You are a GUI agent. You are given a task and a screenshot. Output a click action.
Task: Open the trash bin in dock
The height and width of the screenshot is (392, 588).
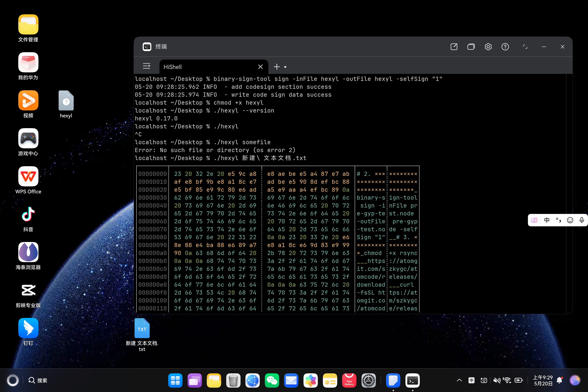pyautogui.click(x=233, y=381)
